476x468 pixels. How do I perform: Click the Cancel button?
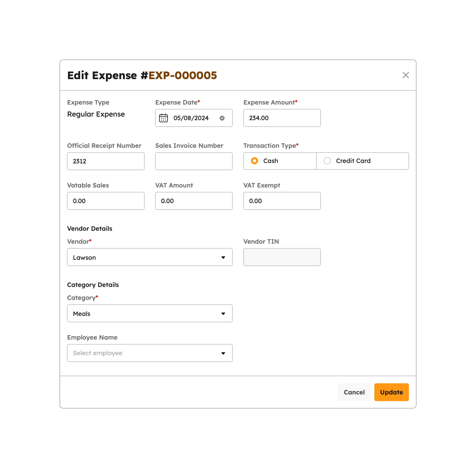pos(354,392)
